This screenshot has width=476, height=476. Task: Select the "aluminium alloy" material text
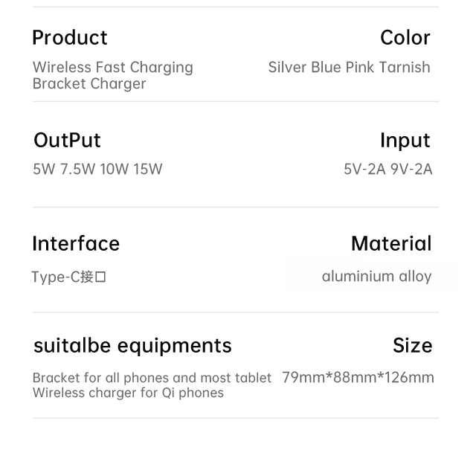376,277
